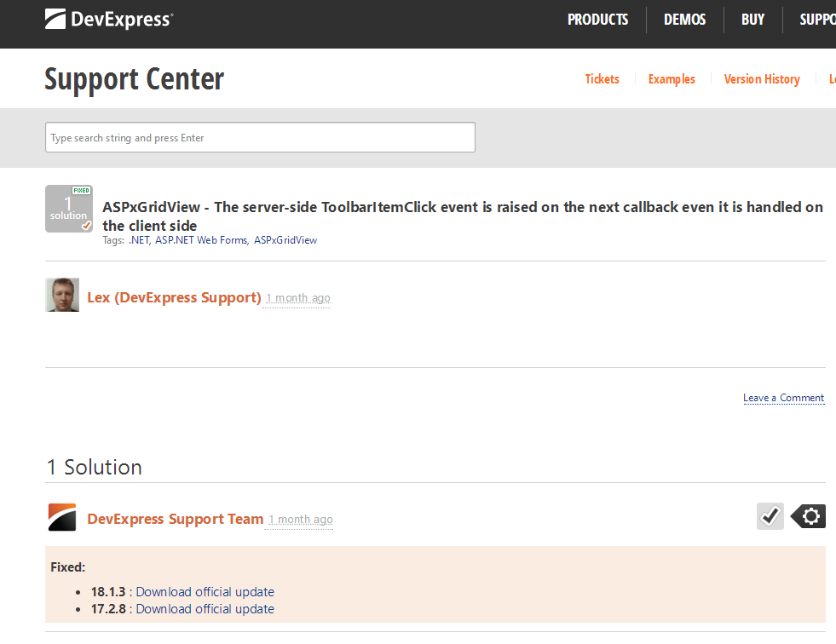Image resolution: width=836 pixels, height=644 pixels.
Task: Click the ticket title about ToolbarItemClick event
Action: [x=463, y=216]
